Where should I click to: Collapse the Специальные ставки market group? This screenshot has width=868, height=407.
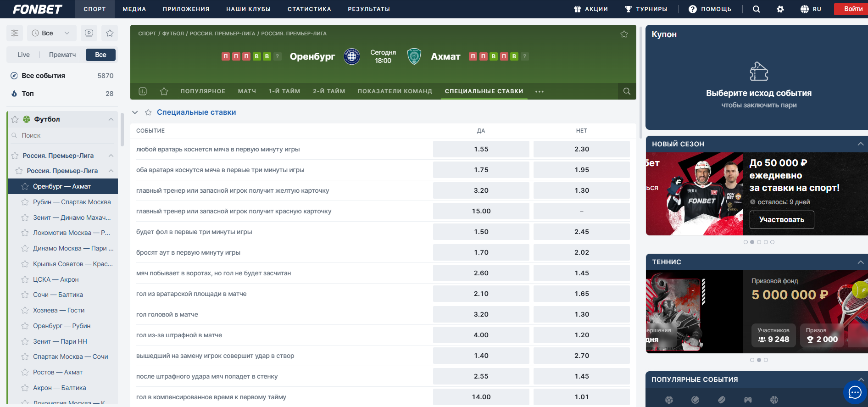[135, 112]
